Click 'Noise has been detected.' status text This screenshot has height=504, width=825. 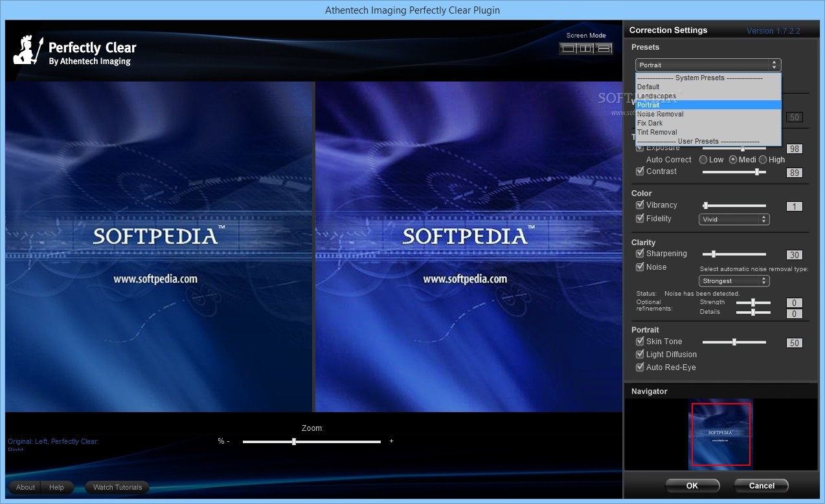click(x=702, y=294)
